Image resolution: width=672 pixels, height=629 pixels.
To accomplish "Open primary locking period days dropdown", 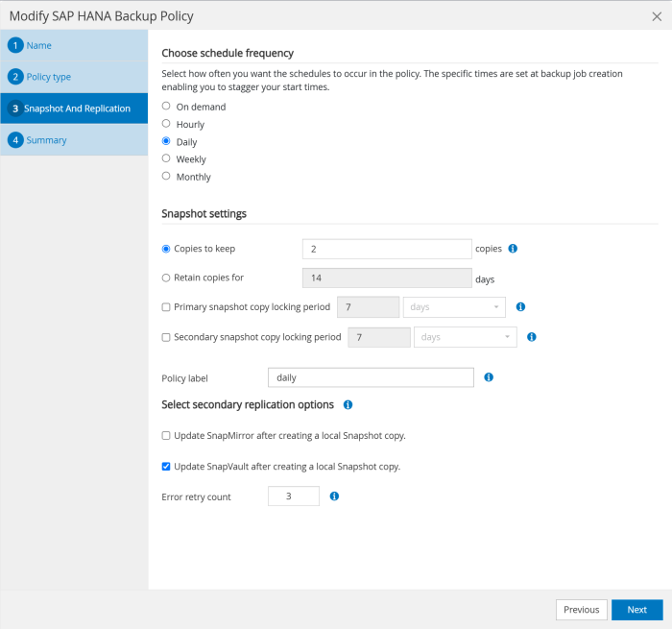I will [x=454, y=307].
